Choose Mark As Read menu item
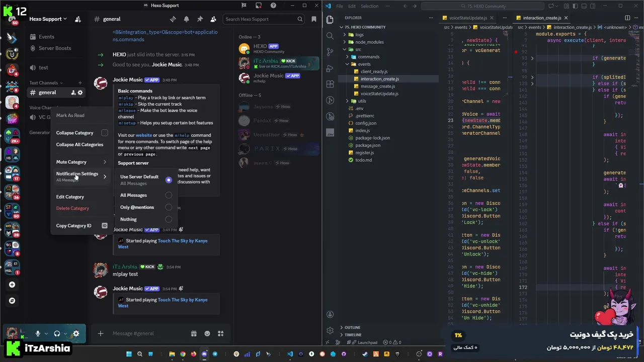This screenshot has height=362, width=644. [80, 115]
